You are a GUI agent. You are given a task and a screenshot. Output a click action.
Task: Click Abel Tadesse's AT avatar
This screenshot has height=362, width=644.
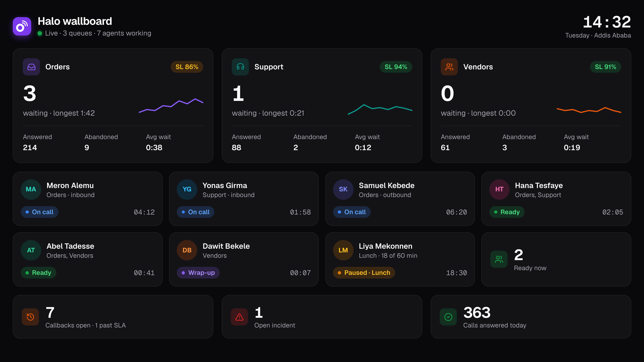[x=31, y=250]
